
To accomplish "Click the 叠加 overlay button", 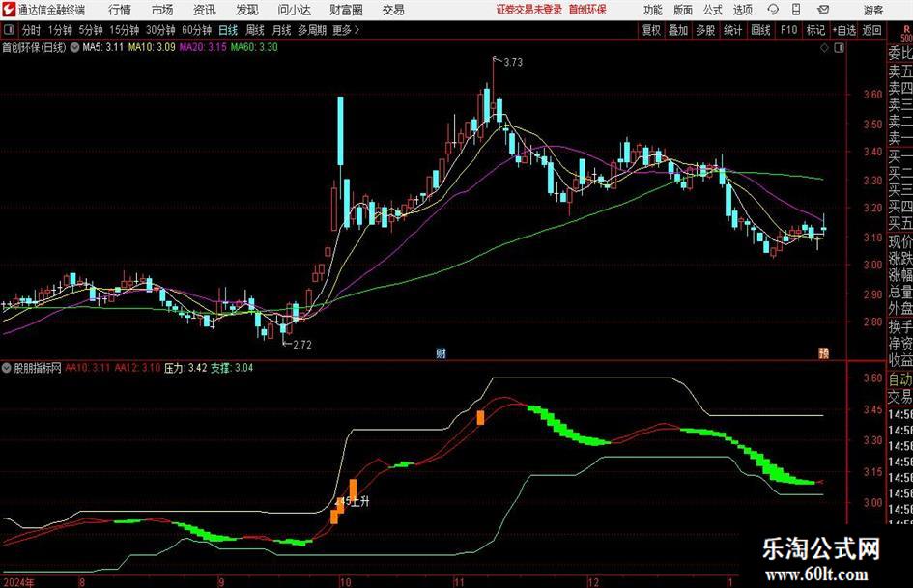I will point(678,30).
